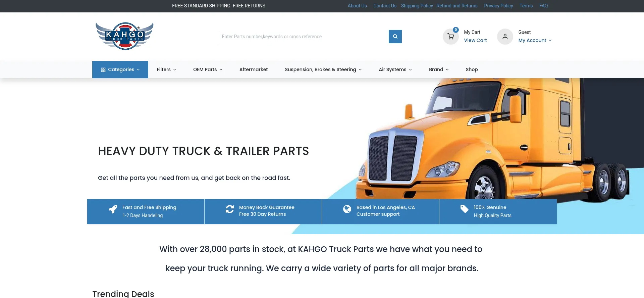Click the Categories grid icon

103,70
